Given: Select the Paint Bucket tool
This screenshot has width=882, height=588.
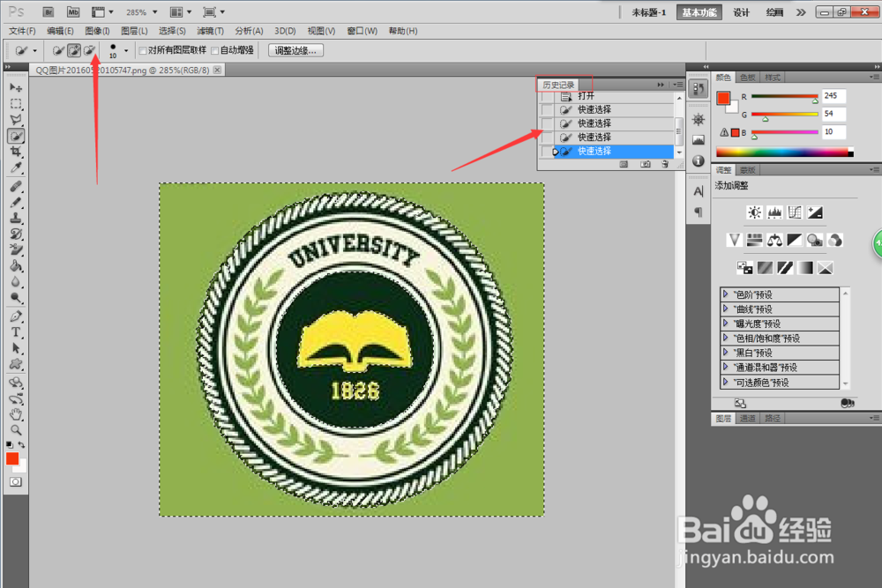Looking at the screenshot, I should (x=16, y=266).
